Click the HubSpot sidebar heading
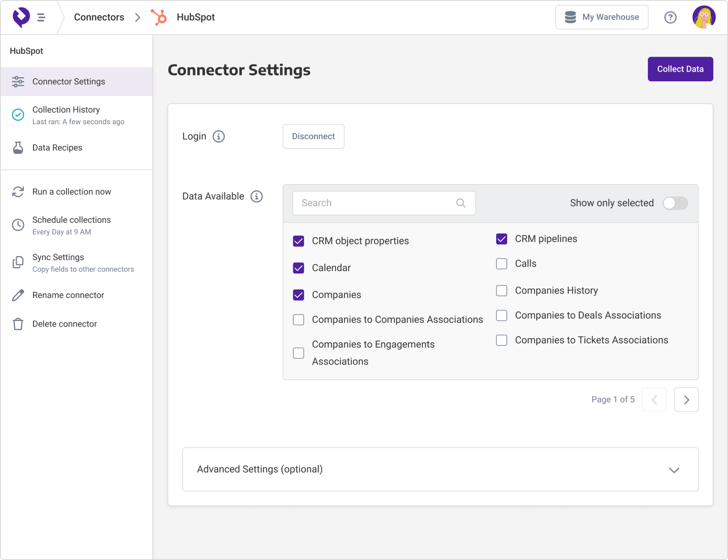The image size is (728, 560). [x=27, y=51]
